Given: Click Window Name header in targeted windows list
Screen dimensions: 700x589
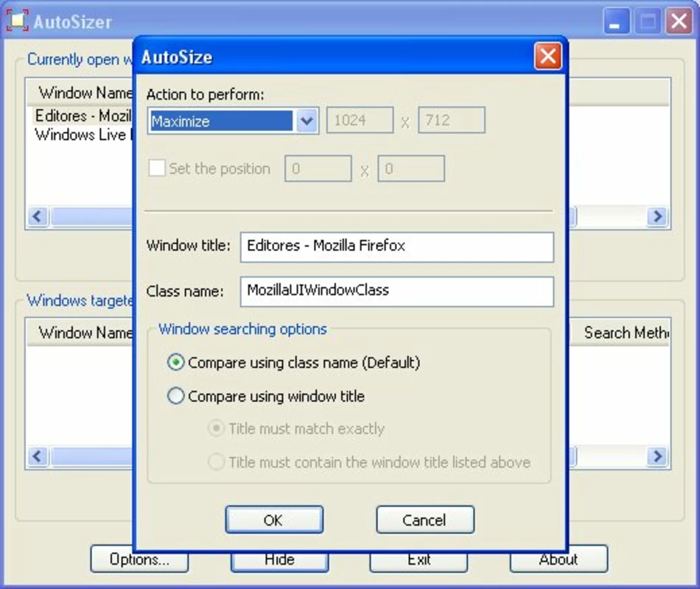Looking at the screenshot, I should (x=80, y=333).
